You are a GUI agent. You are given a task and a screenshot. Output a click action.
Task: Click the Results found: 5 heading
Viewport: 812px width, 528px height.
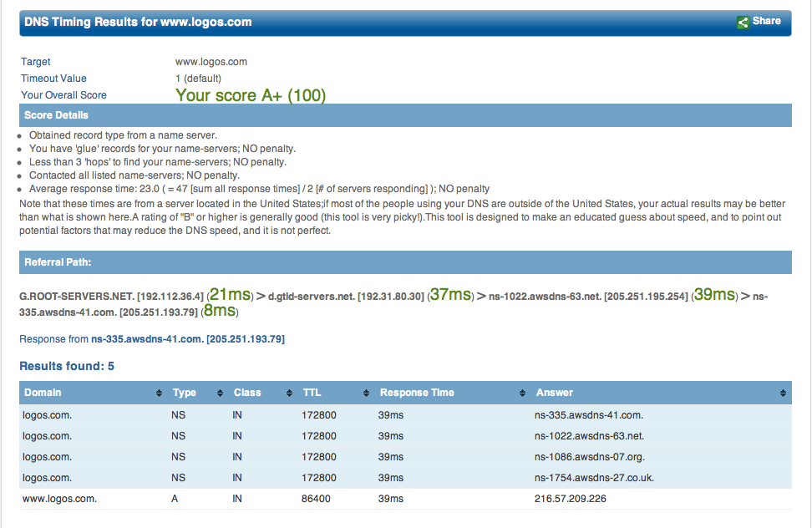(67, 366)
